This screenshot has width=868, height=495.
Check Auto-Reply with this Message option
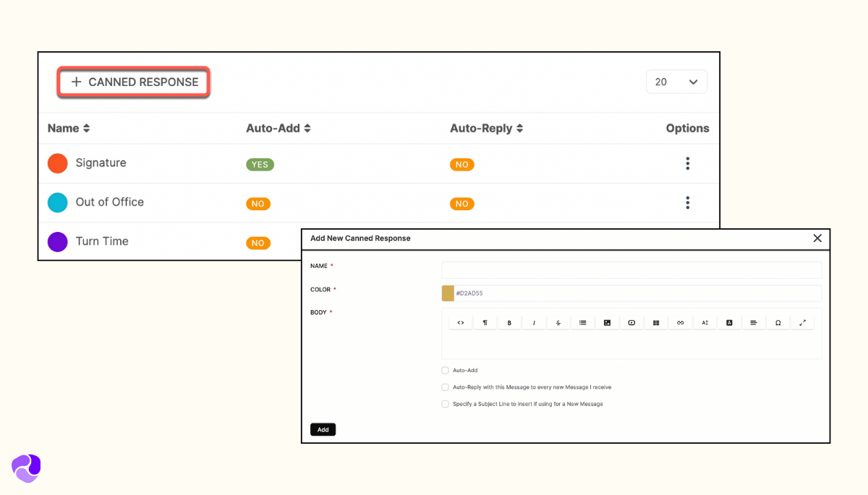point(446,387)
